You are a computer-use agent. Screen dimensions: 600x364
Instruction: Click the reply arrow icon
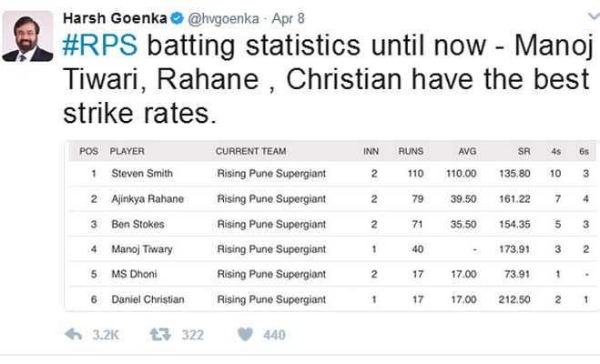(x=74, y=335)
